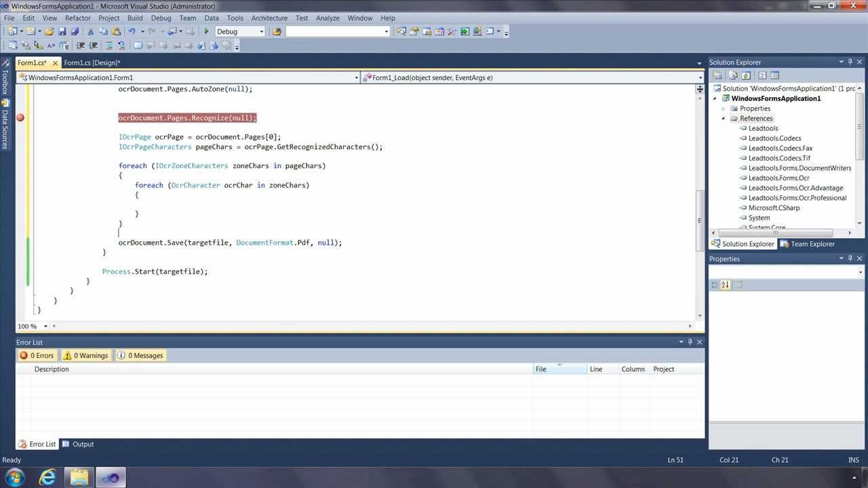Screen dimensions: 868x488
Task: Open the Data Sources side tab
Action: (5, 124)
